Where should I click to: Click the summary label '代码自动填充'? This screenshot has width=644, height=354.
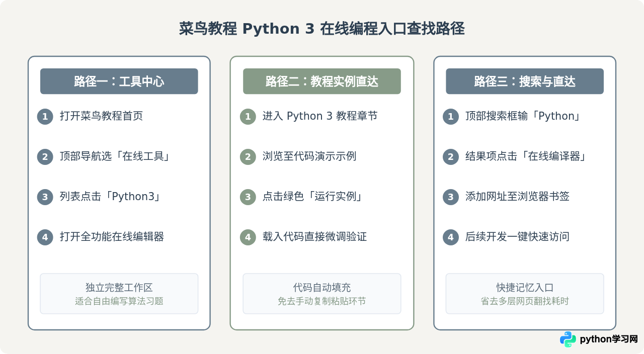click(x=322, y=288)
